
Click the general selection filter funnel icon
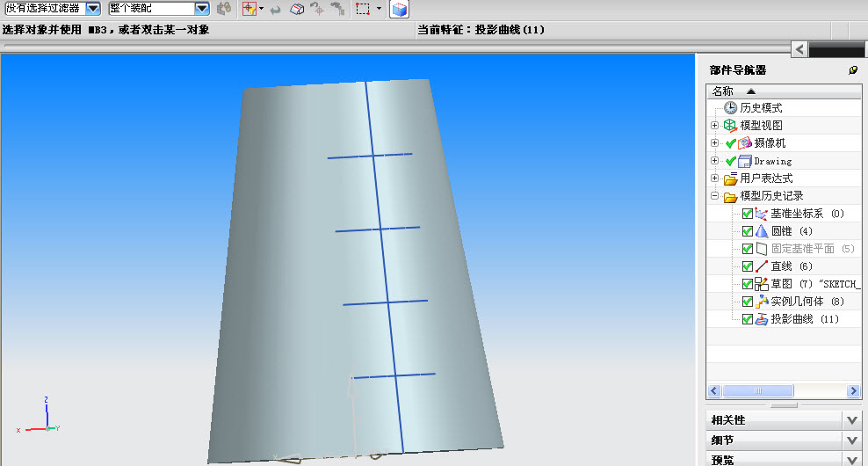click(250, 8)
